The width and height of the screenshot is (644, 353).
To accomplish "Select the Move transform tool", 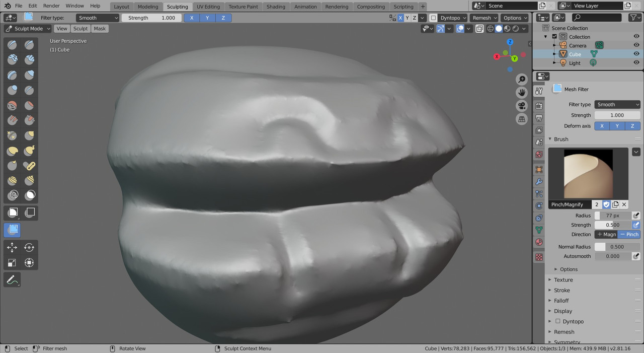I will pyautogui.click(x=12, y=247).
